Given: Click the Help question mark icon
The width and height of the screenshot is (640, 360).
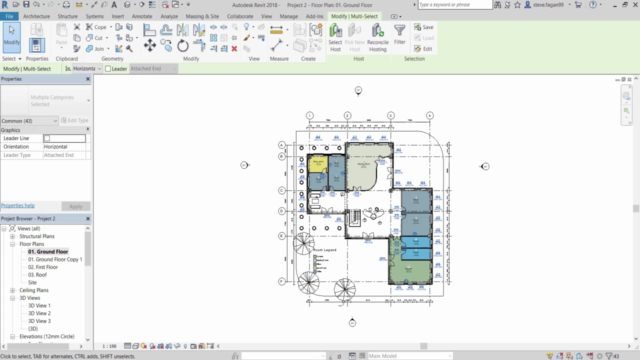Looking at the screenshot, I should [x=593, y=4].
